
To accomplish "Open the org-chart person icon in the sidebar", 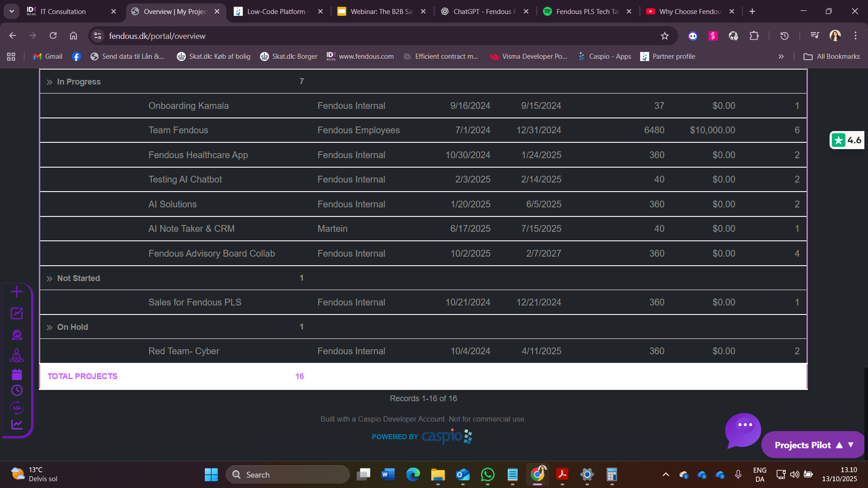I will [x=17, y=356].
